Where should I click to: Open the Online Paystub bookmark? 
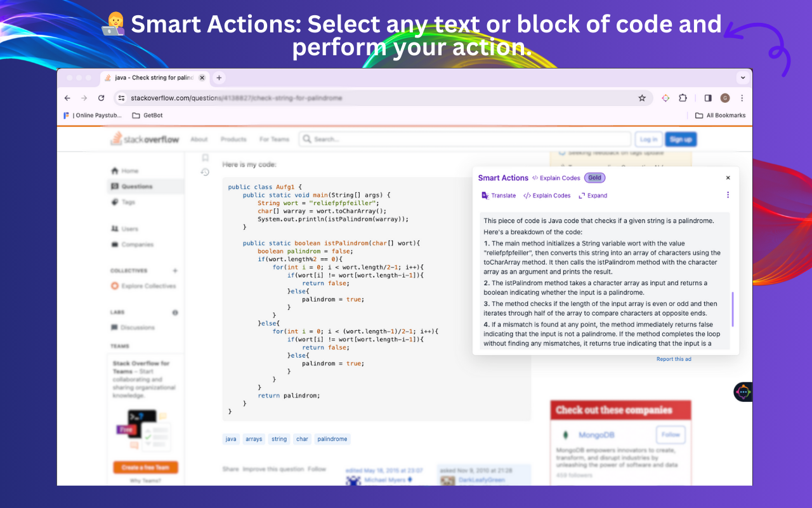93,116
